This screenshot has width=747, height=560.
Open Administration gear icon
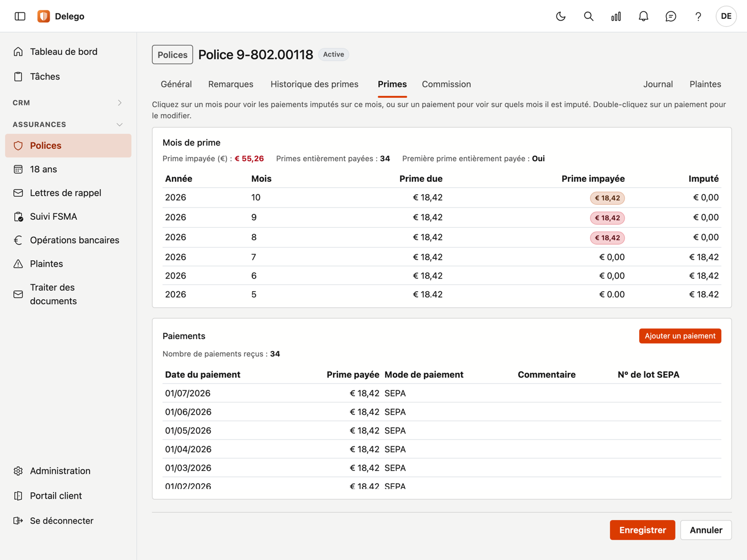[x=18, y=471]
